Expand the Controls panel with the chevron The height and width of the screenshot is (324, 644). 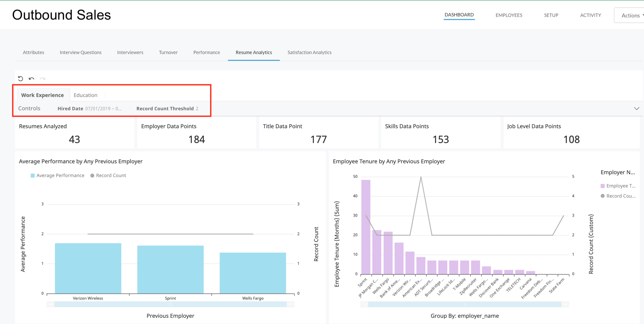point(637,108)
